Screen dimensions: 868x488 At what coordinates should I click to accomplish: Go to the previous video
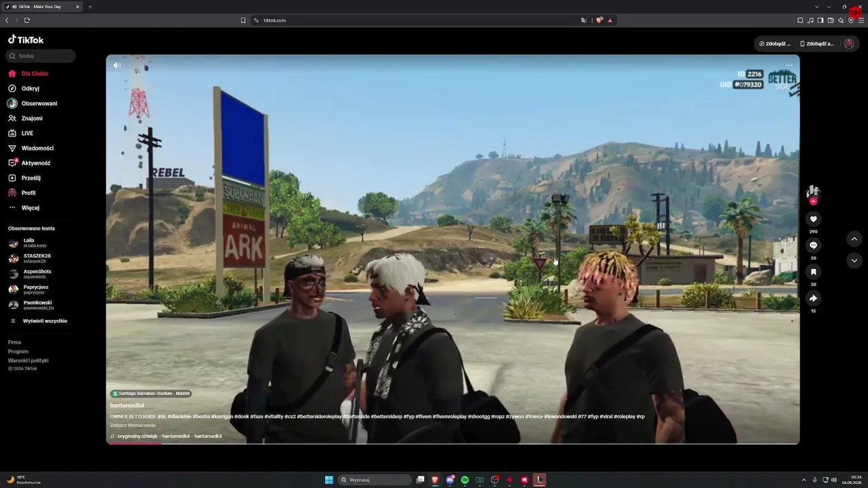point(854,239)
